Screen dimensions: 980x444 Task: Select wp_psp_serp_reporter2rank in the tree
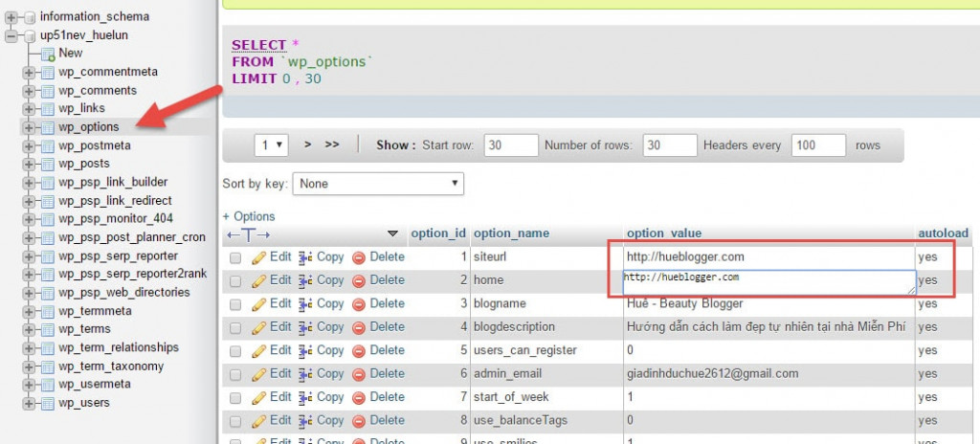[x=132, y=274]
